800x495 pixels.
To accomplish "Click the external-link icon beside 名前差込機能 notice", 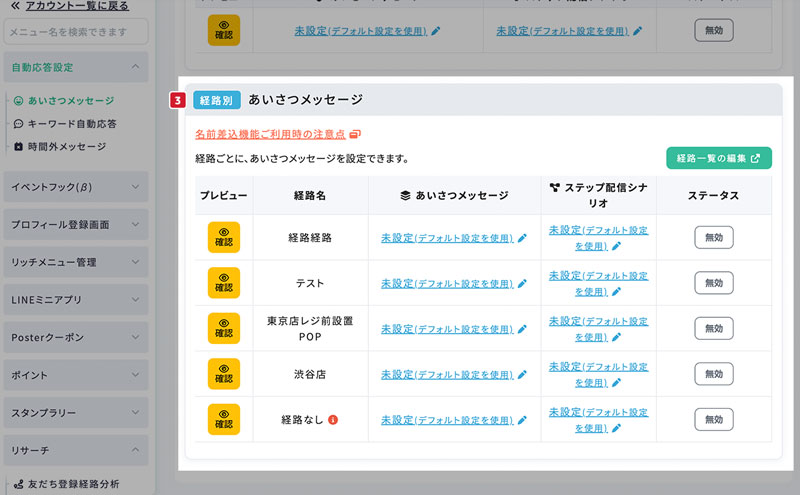I will click(355, 133).
